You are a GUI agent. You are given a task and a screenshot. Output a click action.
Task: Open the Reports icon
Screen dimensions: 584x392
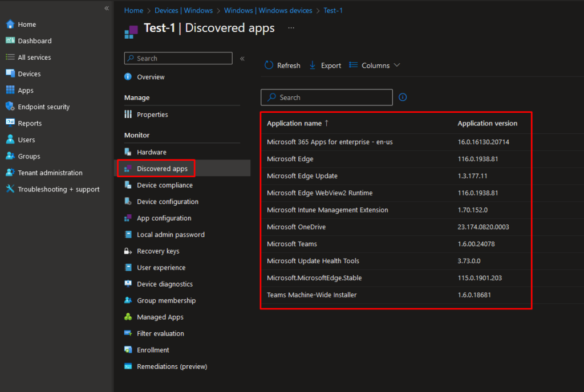point(10,122)
